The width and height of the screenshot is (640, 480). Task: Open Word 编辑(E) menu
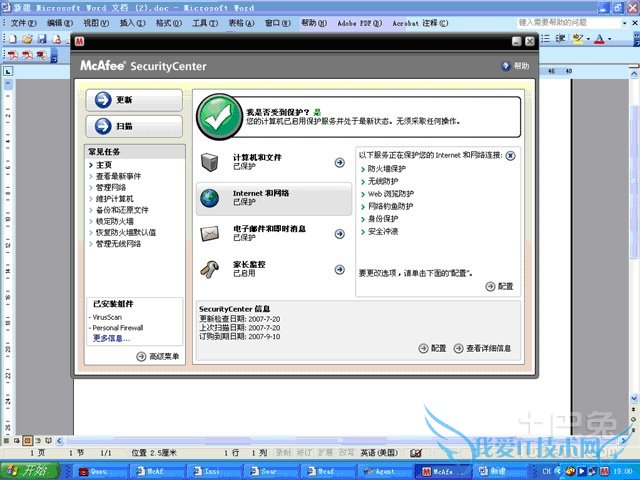(x=60, y=23)
